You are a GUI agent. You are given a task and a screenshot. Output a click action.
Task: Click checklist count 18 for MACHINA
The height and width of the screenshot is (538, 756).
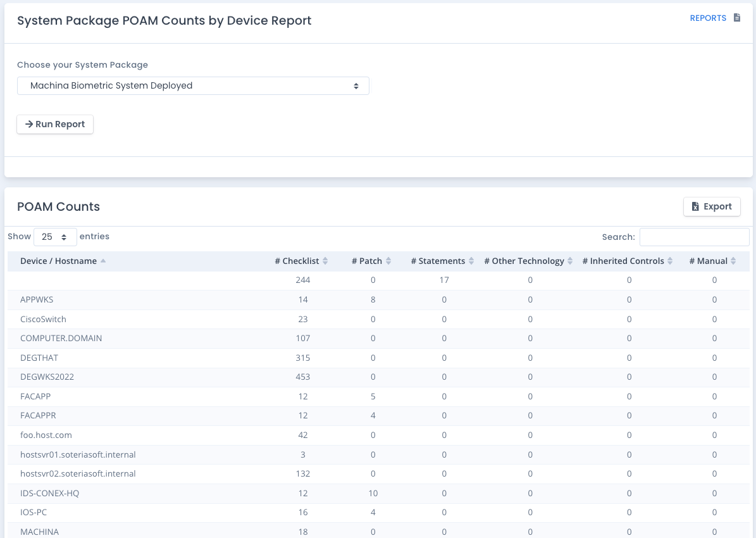click(303, 532)
